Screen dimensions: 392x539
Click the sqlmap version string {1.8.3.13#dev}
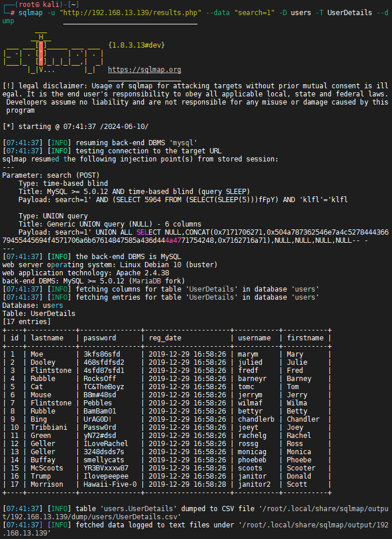136,45
